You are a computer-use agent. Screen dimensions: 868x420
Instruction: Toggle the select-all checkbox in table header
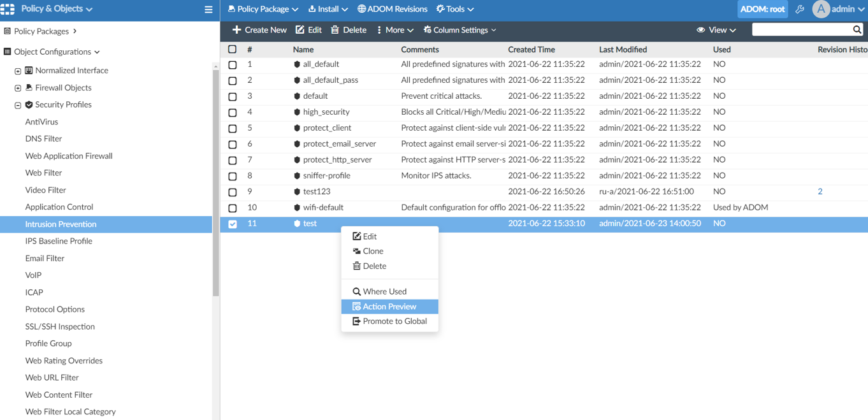click(233, 49)
